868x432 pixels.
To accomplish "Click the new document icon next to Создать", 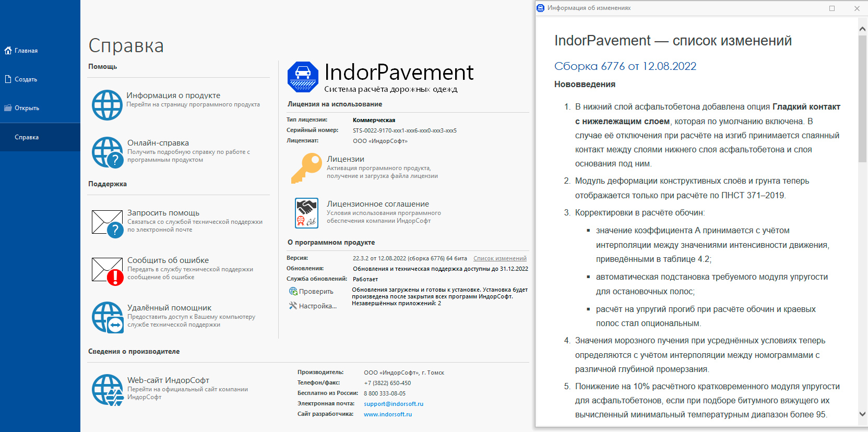I will (x=8, y=79).
